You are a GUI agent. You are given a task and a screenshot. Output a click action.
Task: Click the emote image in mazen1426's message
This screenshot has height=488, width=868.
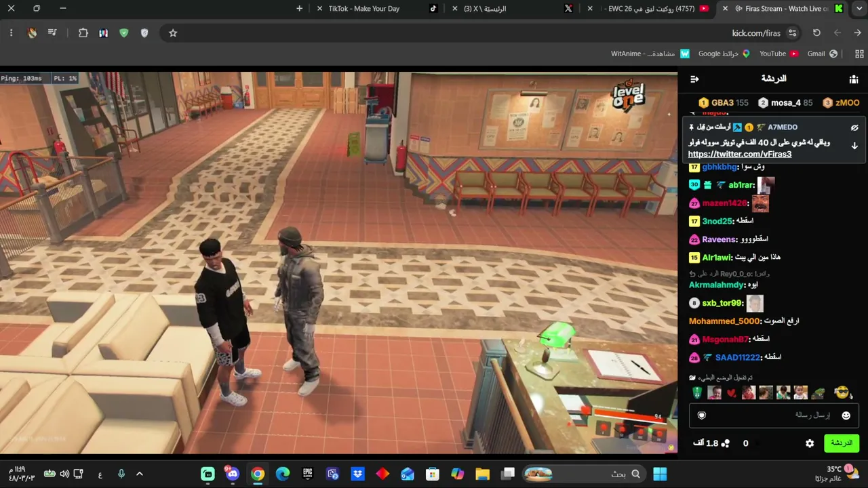[760, 203]
